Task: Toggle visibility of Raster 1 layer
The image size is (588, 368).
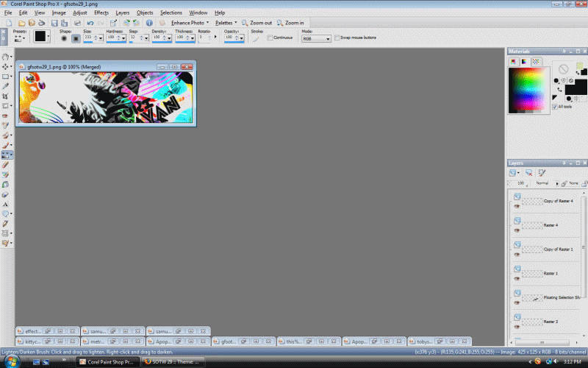Action: [517, 279]
